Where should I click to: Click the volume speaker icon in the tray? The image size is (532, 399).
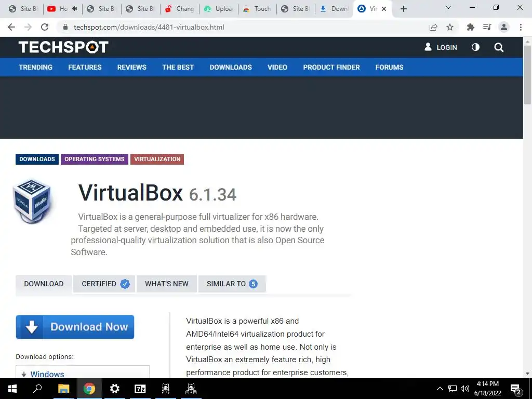coord(465,389)
